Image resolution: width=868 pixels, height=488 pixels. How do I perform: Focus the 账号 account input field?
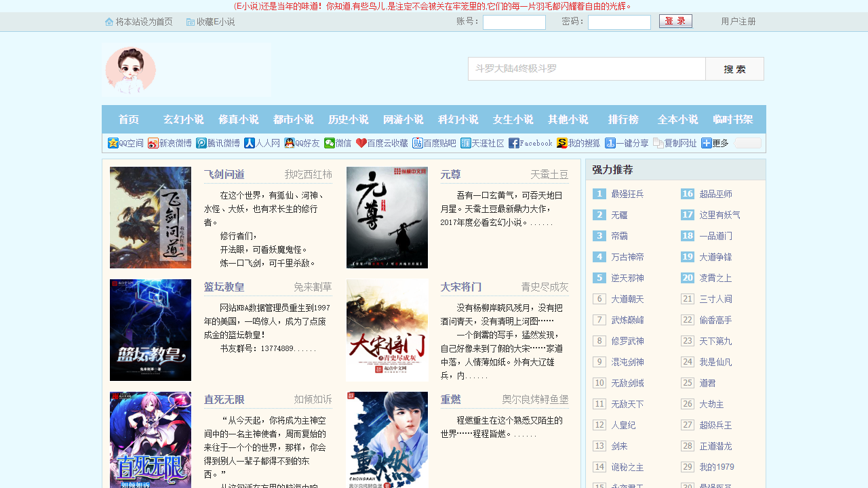[x=514, y=22]
